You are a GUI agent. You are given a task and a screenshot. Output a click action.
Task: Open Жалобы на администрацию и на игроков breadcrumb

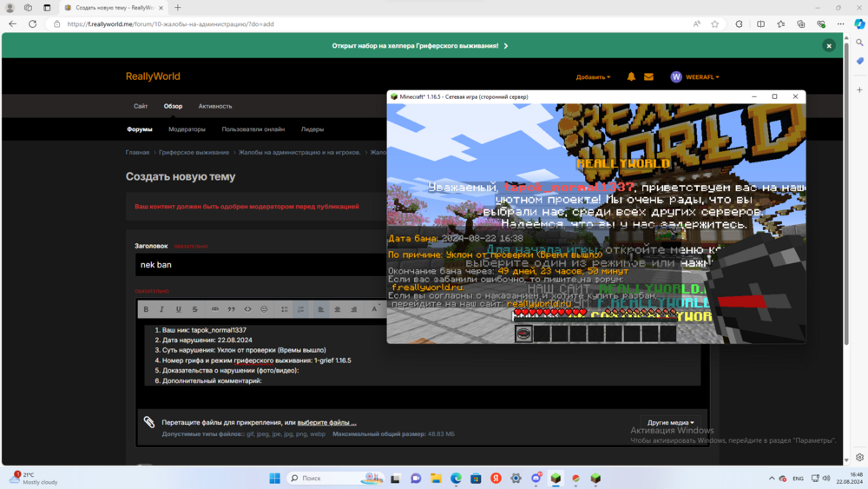coord(299,152)
